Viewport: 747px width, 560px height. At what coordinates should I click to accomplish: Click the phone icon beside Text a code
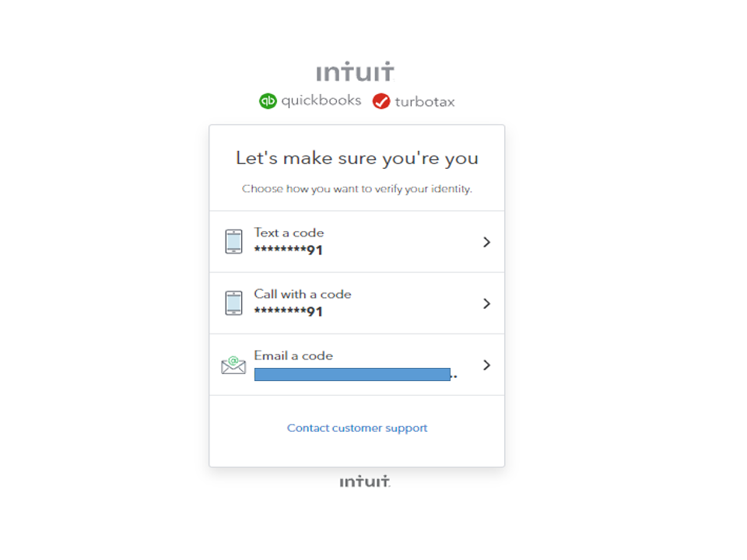(233, 241)
